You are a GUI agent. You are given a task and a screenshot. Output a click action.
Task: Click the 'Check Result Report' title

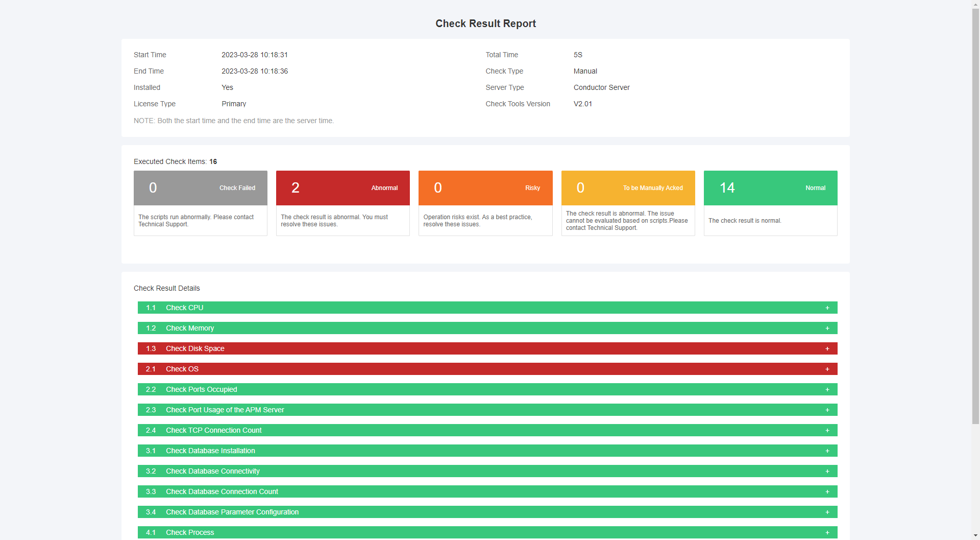coord(485,24)
